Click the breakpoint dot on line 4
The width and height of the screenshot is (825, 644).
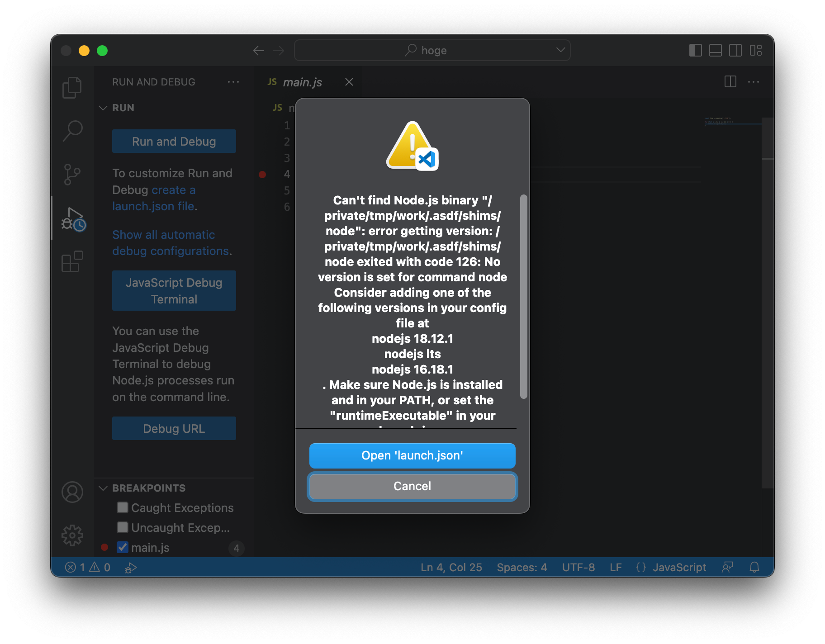[262, 174]
